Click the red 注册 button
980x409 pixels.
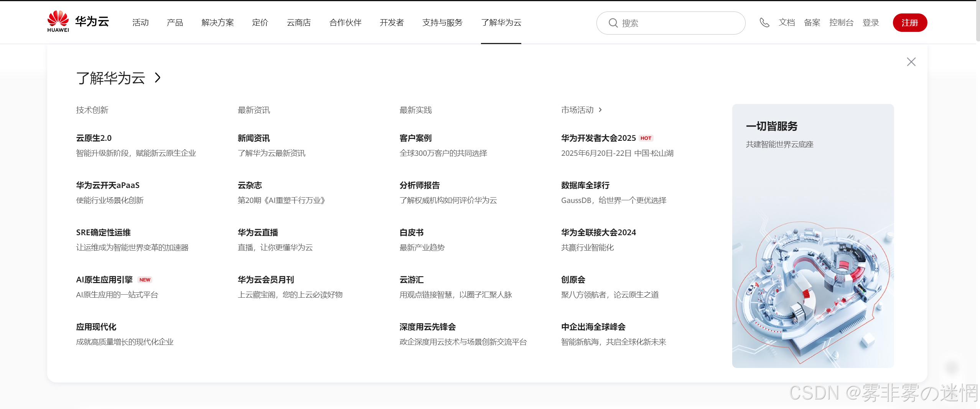coord(910,23)
